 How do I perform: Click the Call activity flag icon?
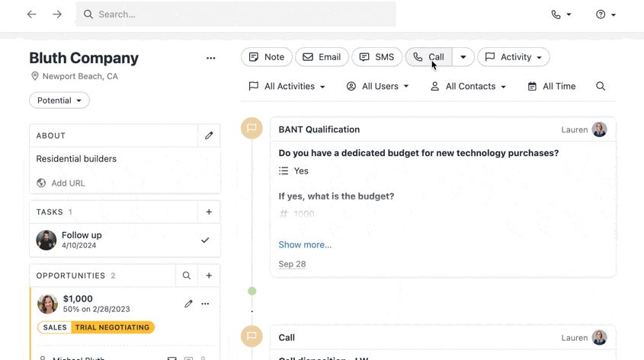coord(252,336)
